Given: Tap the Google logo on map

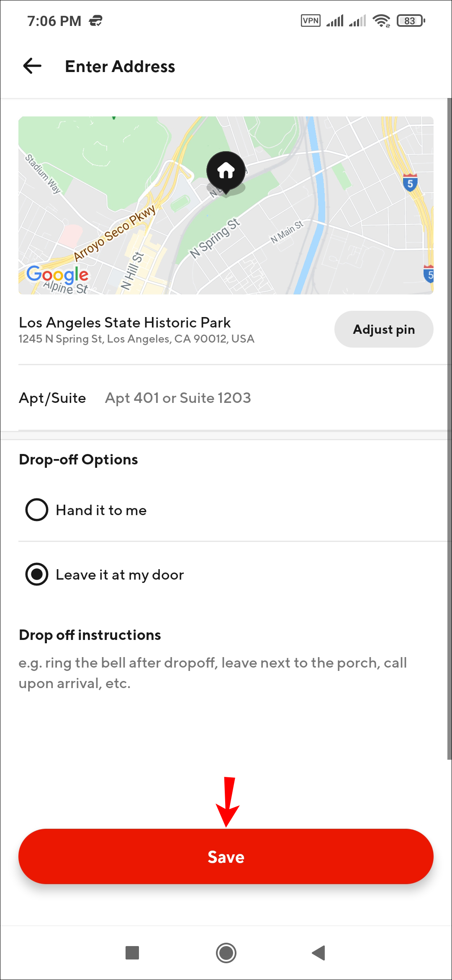Looking at the screenshot, I should click(57, 275).
